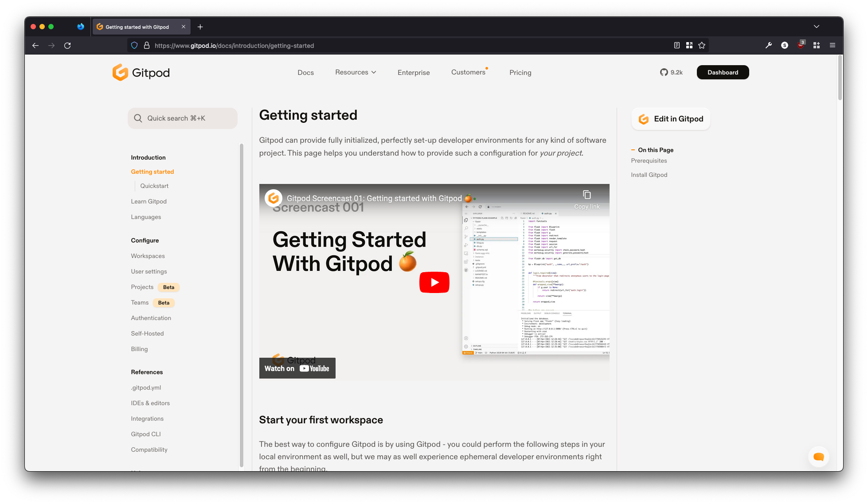
Task: Open the quick search bar
Action: 182,118
